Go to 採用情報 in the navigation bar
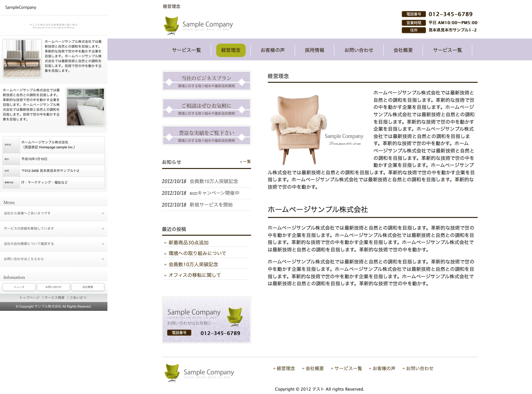 point(314,50)
